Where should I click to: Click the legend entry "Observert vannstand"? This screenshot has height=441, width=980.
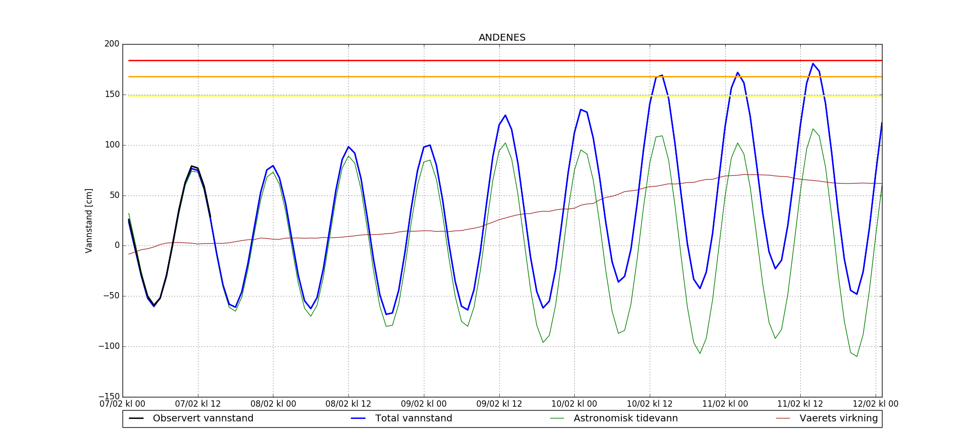point(203,418)
